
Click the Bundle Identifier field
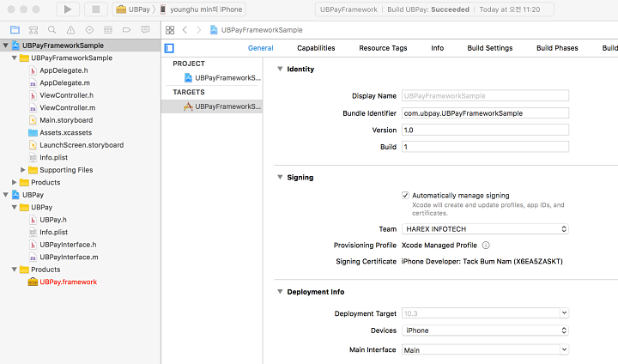click(485, 113)
